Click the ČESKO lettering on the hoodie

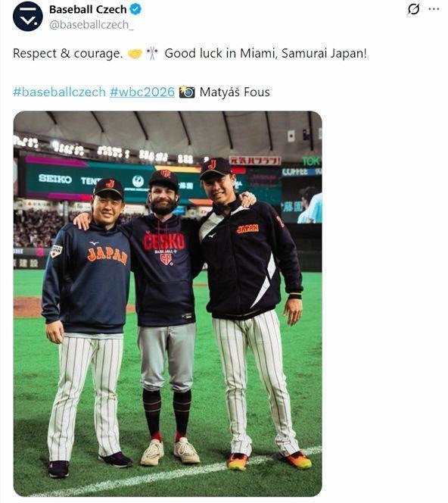[164, 242]
